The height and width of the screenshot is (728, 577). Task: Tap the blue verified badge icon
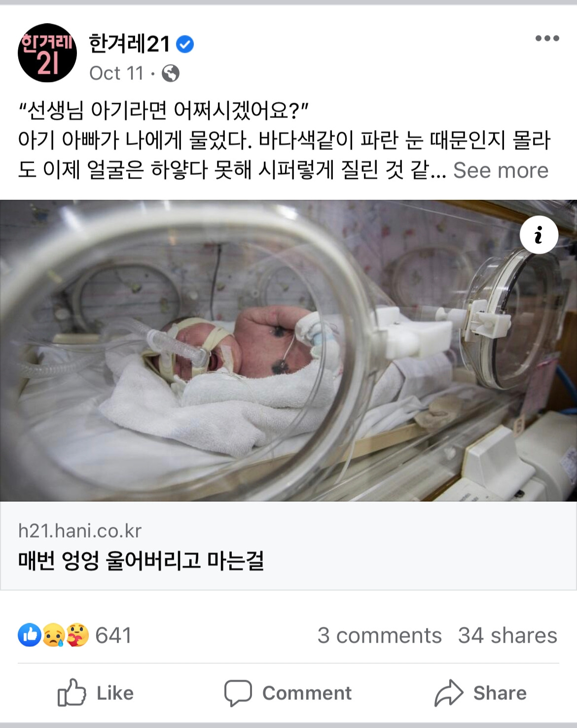pyautogui.click(x=185, y=44)
